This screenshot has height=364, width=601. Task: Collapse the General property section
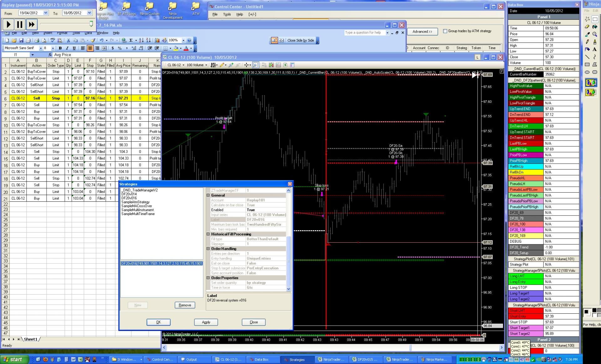[208, 195]
